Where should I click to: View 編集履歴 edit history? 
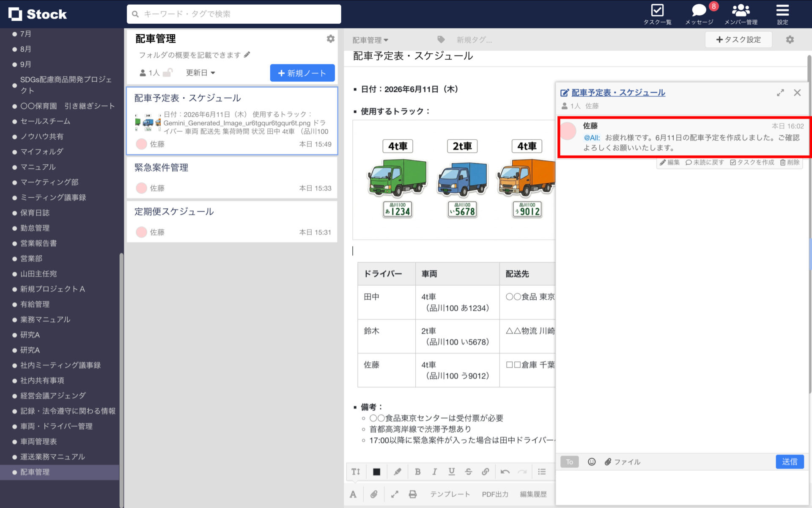533,494
